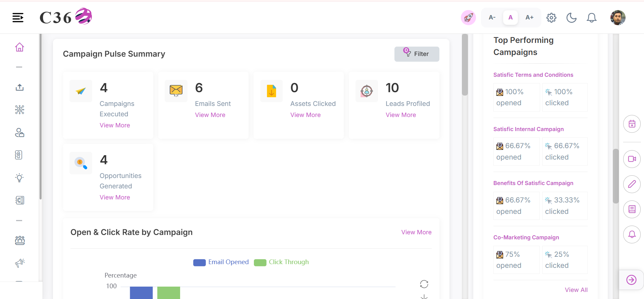Open the team group sidebar icon
Image resolution: width=644 pixels, height=299 pixels.
[19, 240]
